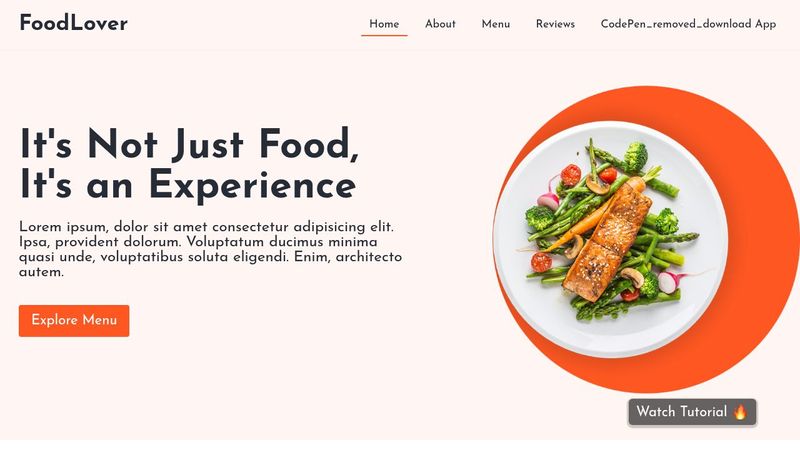800x450 pixels.
Task: Click the white plate image
Action: 610,239
